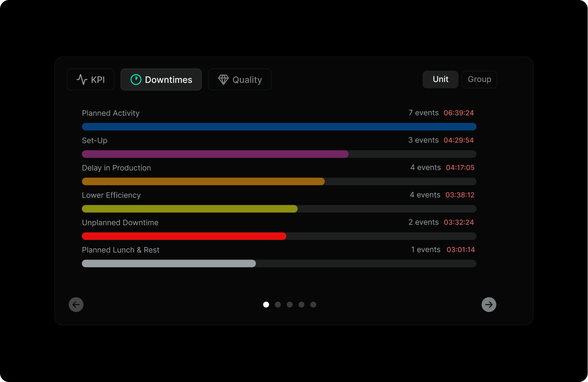Select the third pagination dot
This screenshot has height=382, width=588.
(x=290, y=304)
